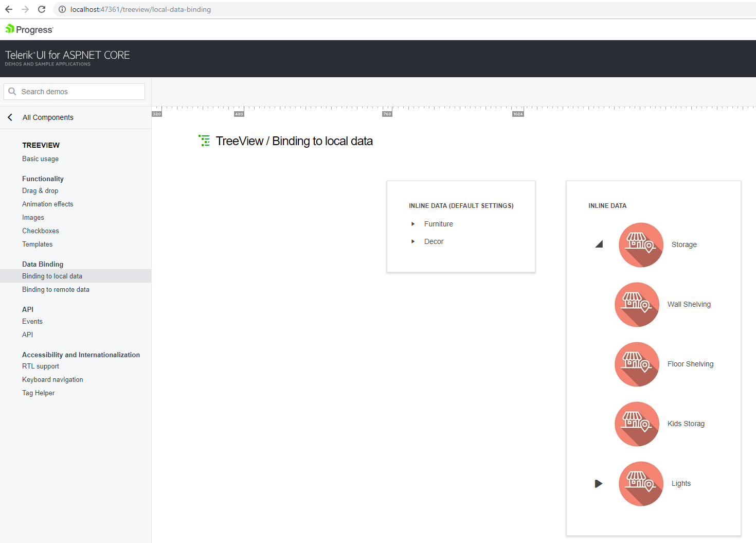756x543 pixels.
Task: Focus the Search demos input field
Action: tap(80, 92)
